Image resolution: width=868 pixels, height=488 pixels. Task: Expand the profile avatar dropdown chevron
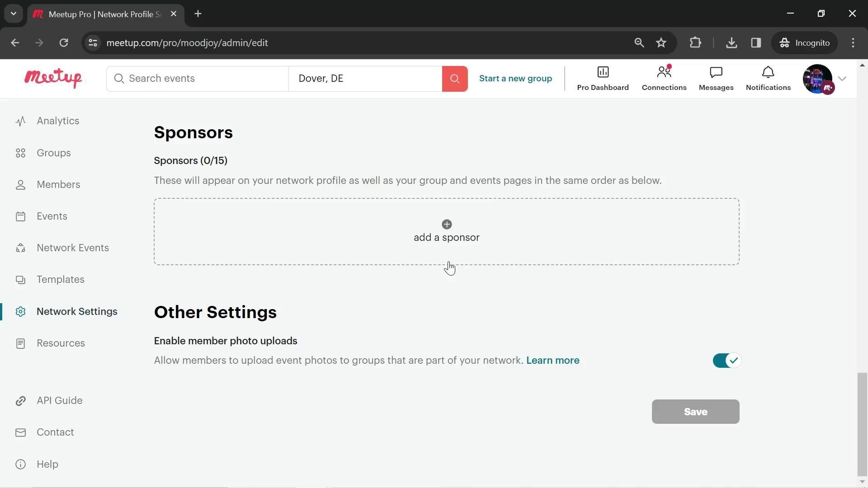[x=842, y=79]
